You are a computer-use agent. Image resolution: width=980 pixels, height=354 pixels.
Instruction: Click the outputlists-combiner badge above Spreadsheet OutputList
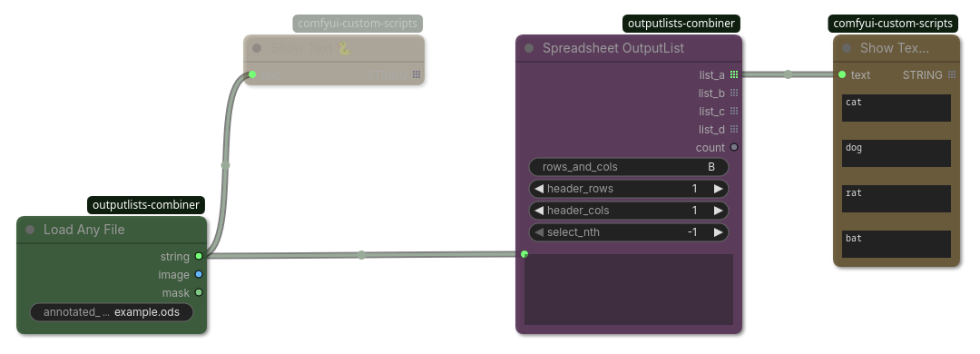click(x=681, y=24)
